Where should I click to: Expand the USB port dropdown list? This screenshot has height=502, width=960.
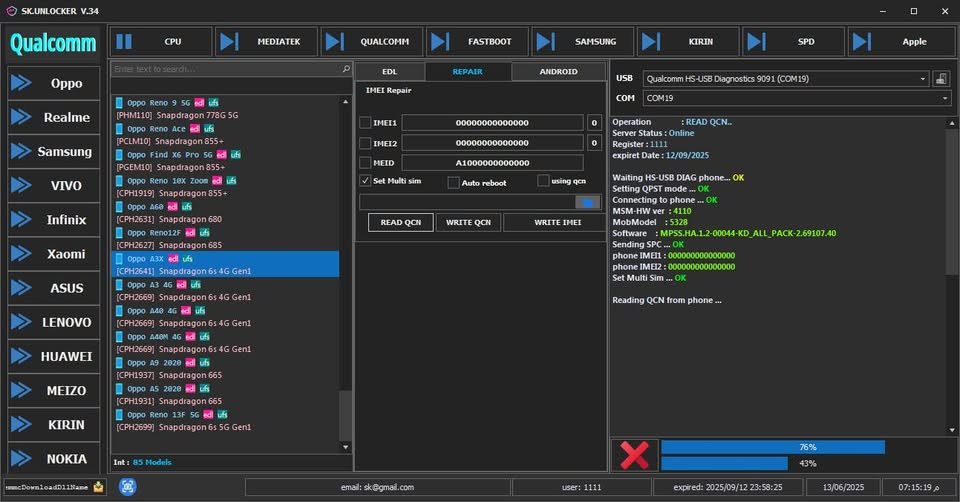coord(923,79)
